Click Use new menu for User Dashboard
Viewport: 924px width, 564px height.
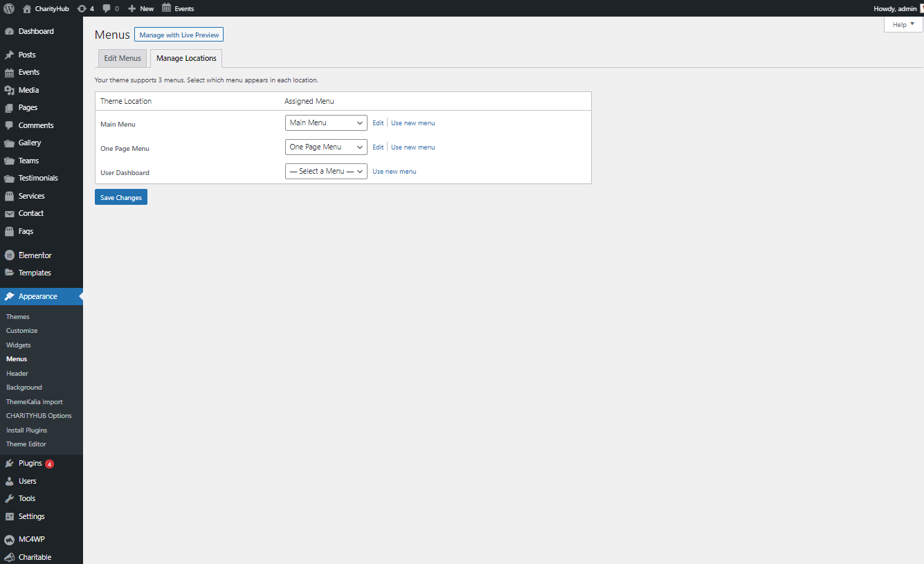click(x=394, y=171)
